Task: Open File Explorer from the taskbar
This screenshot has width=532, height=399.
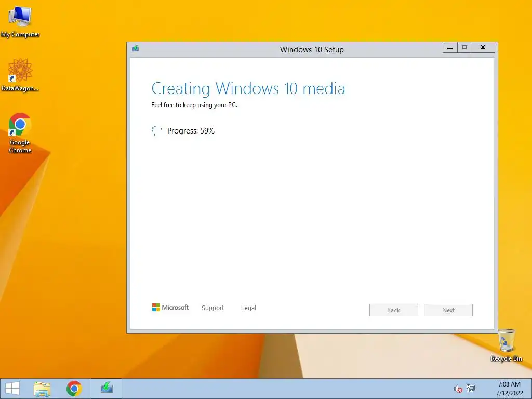Action: click(x=42, y=389)
